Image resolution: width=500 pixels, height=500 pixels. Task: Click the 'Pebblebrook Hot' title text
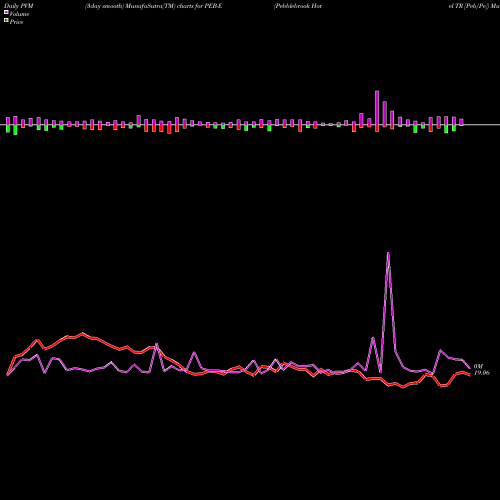pos(298,6)
